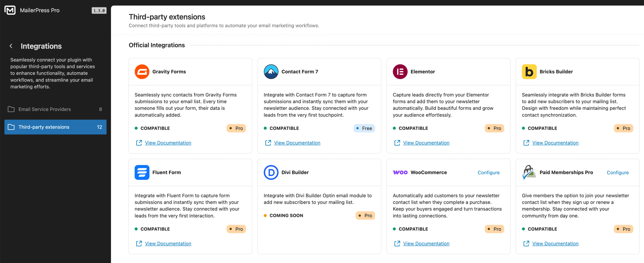Click the MailerPress logo icon

[10, 10]
